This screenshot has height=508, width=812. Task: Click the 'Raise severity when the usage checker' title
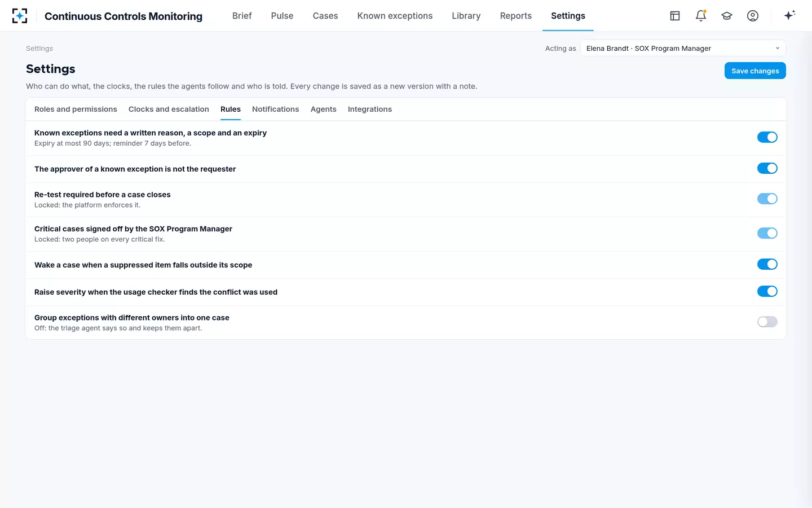pyautogui.click(x=156, y=292)
